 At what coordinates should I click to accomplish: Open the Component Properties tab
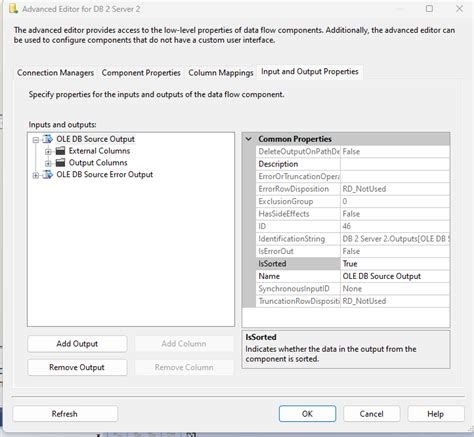[141, 73]
